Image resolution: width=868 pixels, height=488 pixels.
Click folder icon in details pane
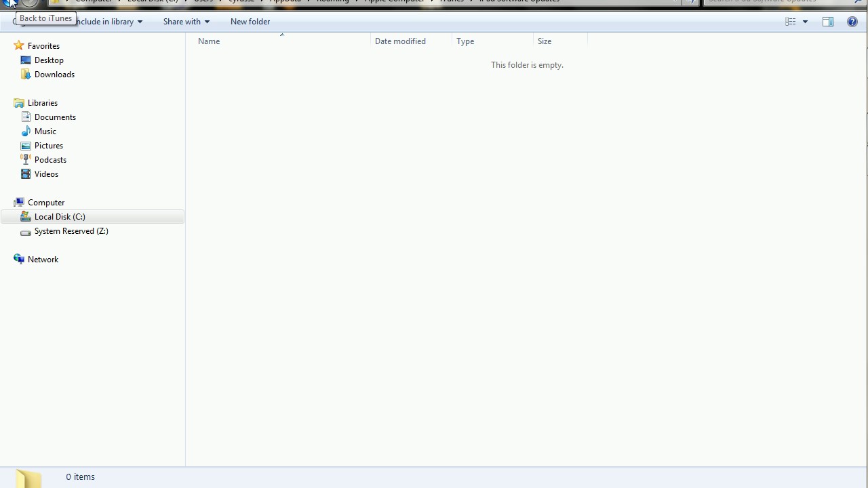[x=28, y=479]
